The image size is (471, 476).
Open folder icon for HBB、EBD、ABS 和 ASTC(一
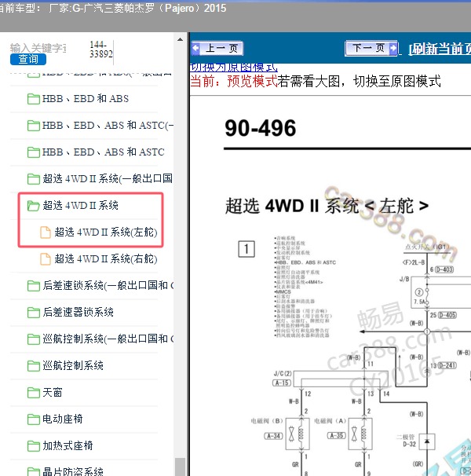34,126
